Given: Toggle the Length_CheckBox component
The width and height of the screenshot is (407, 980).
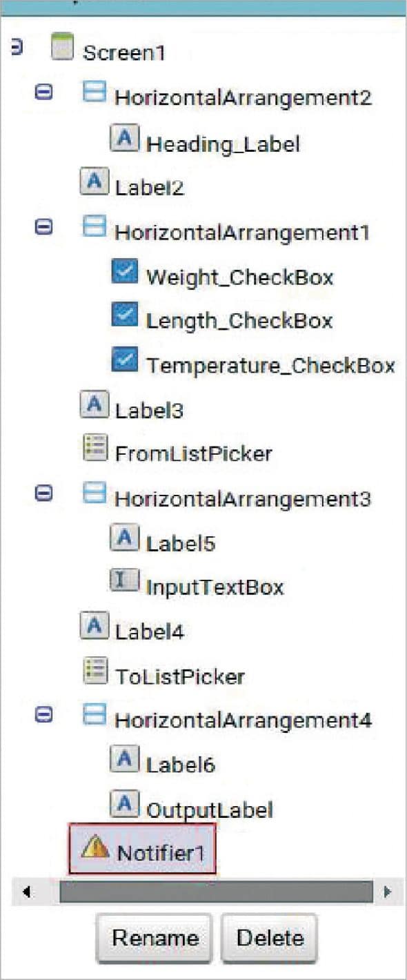Looking at the screenshot, I should 124,314.
